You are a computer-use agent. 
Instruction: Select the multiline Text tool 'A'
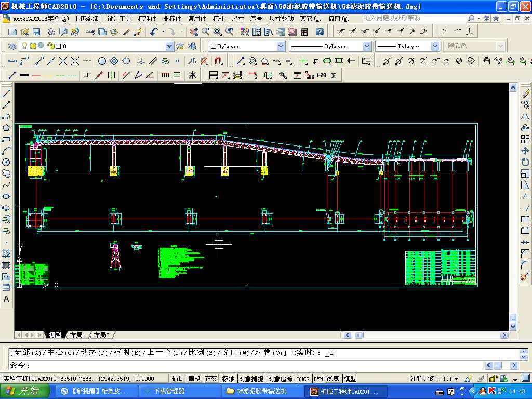[6, 299]
